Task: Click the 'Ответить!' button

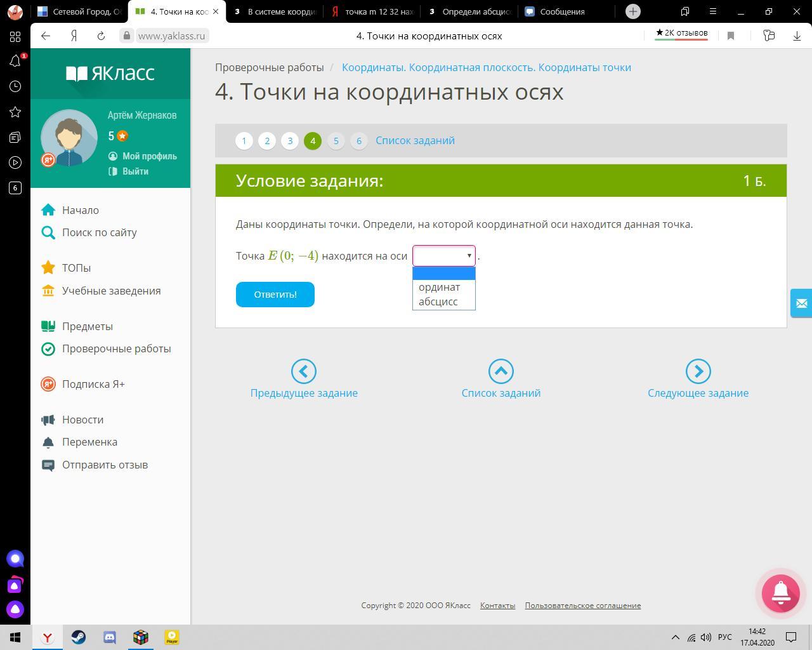Action: tap(275, 295)
